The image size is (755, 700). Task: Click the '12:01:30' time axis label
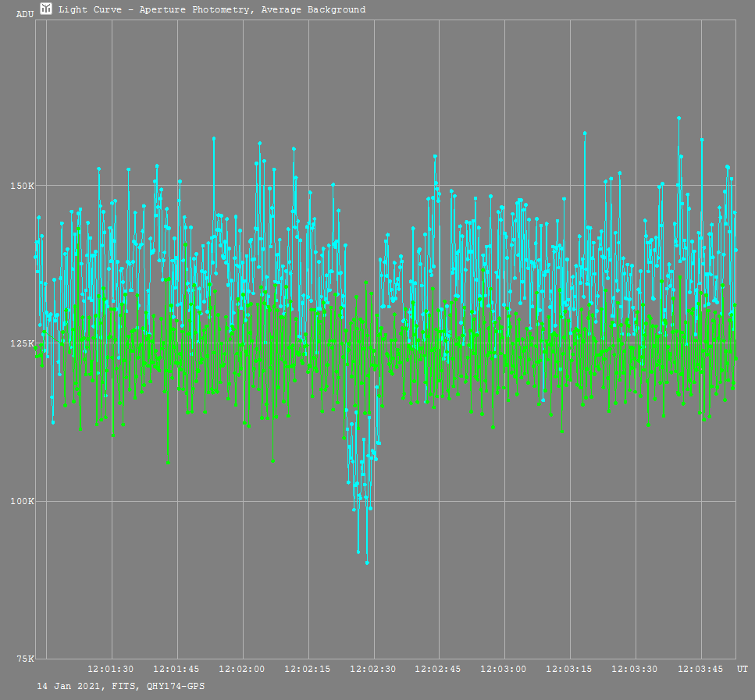point(110,670)
